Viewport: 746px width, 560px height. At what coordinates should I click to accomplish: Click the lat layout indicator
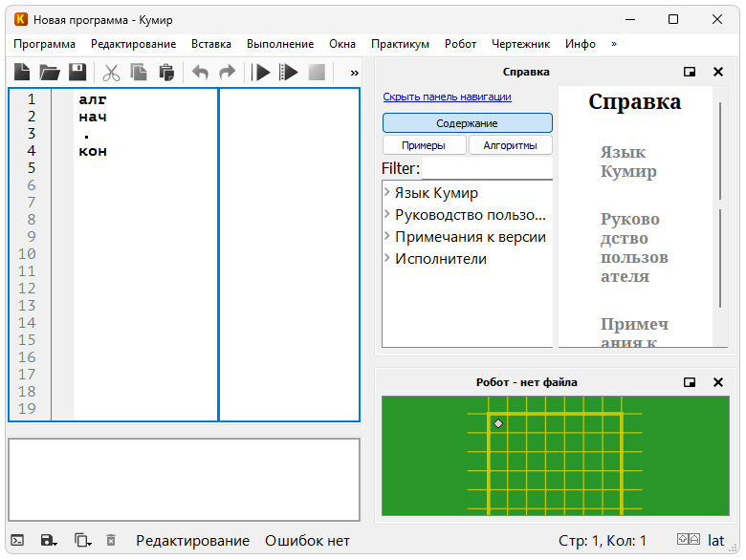click(x=715, y=541)
